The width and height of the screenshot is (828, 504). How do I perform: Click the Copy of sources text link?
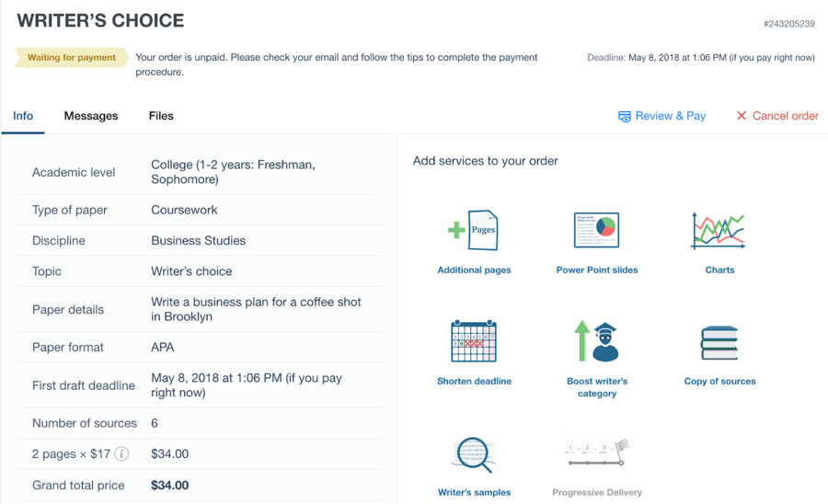pyautogui.click(x=719, y=381)
